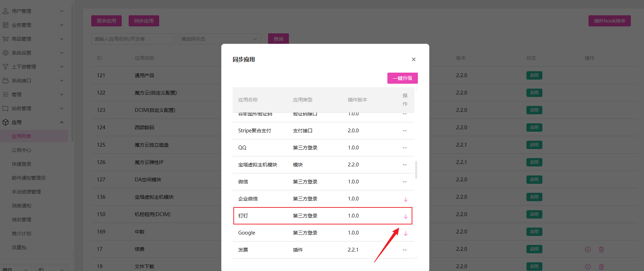Click the 上下游管理 funnel icon
644x271 pixels.
pyautogui.click(x=6, y=67)
